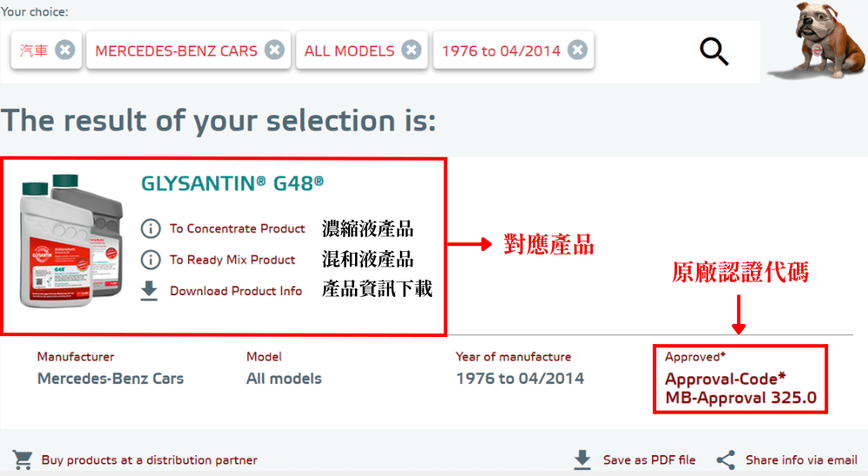Screen dimensions: 868x476
Task: Select Share info via email
Action: 801,459
